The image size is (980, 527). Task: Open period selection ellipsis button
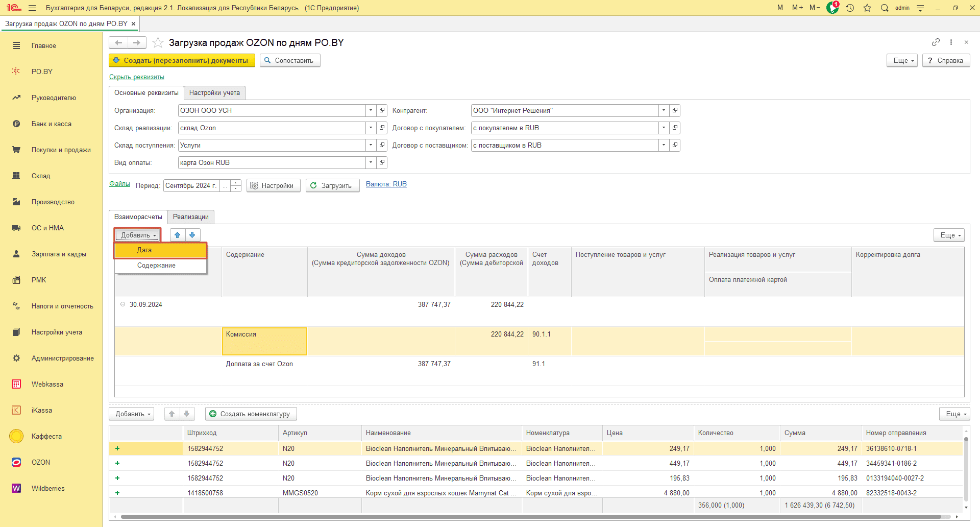coord(225,185)
